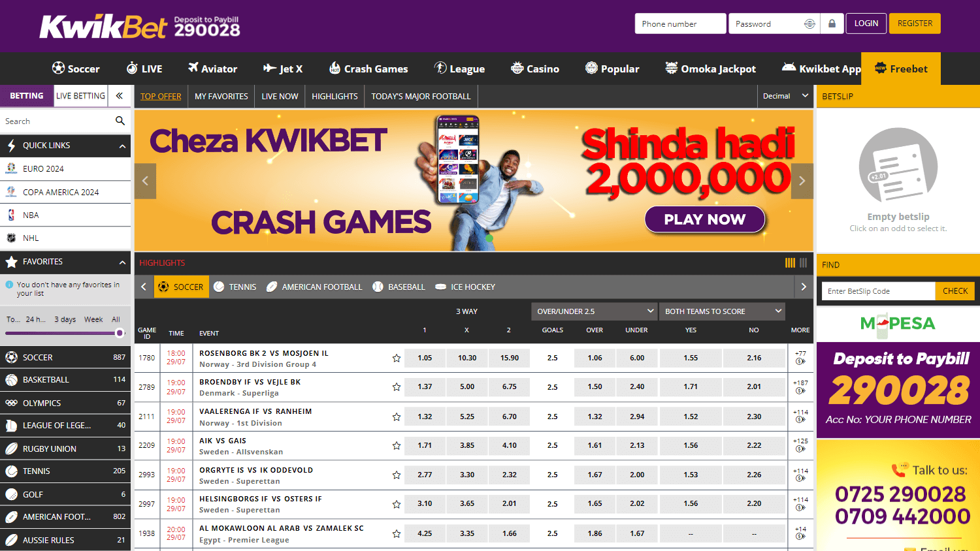Adjust the time range slider handle

120,333
